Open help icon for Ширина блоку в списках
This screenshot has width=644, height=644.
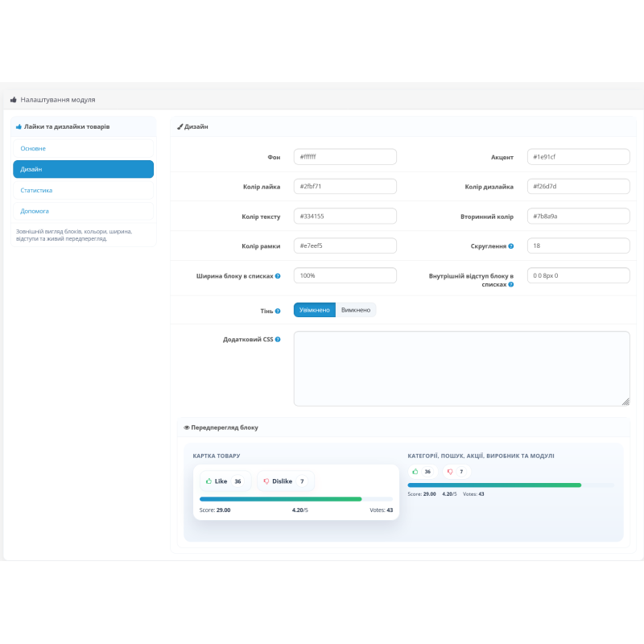tap(278, 276)
